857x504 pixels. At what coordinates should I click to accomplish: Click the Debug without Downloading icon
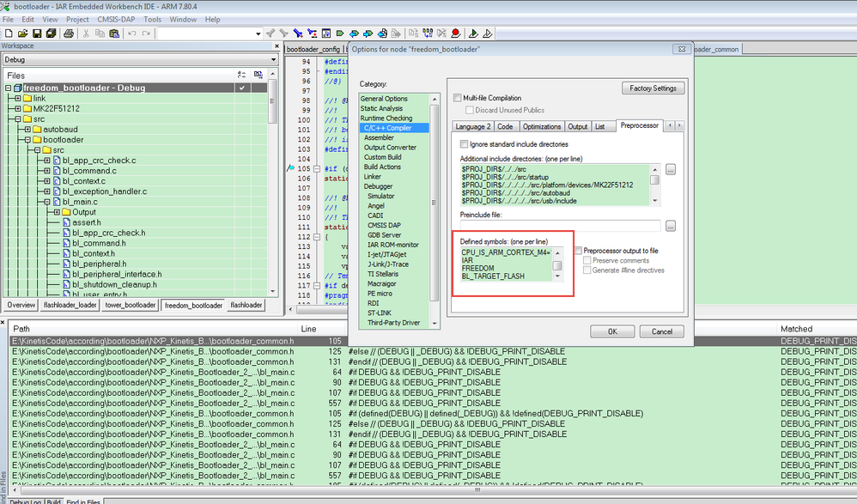[488, 33]
